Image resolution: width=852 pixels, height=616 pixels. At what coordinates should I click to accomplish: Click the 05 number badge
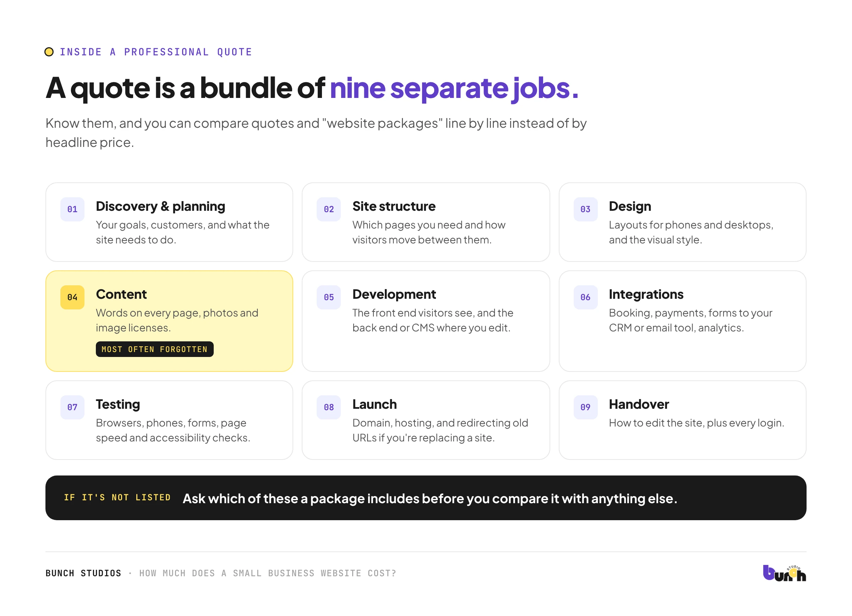(x=329, y=297)
